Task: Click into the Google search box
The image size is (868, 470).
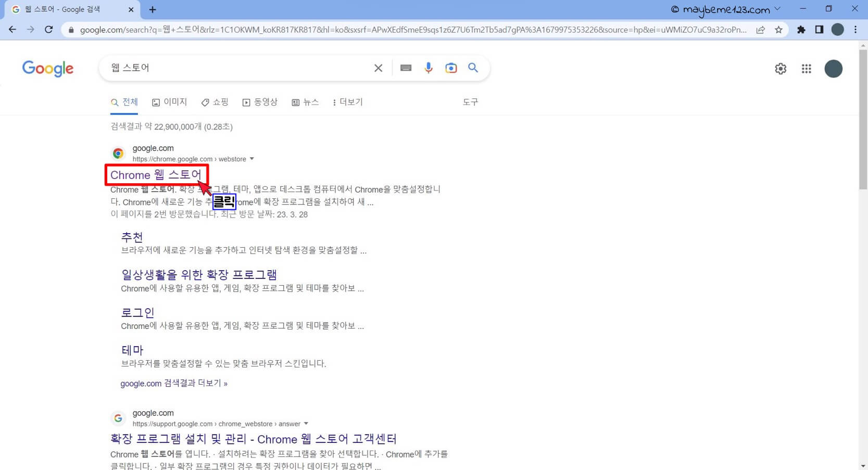Action: [237, 68]
